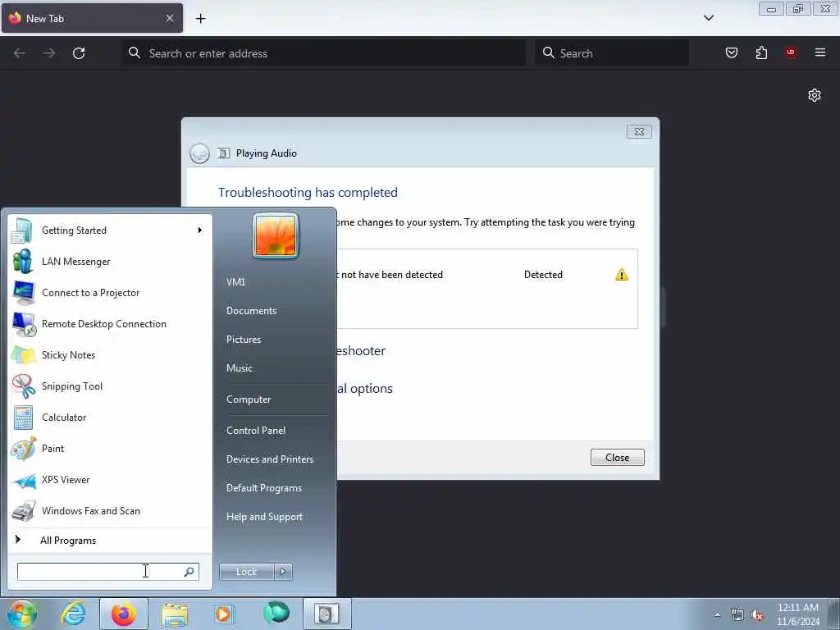Open Pictures from Start menu
Image resolution: width=840 pixels, height=630 pixels.
click(244, 339)
